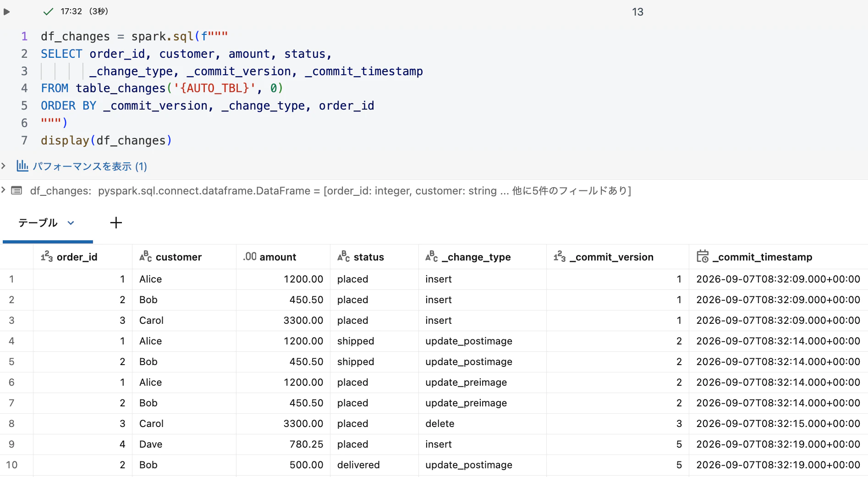
Task: Expand the performance section chevron
Action: coord(4,166)
